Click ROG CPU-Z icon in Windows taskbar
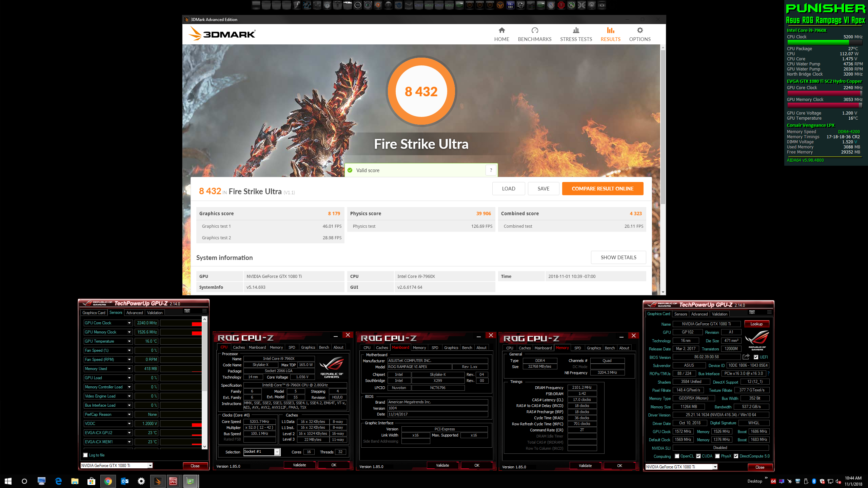This screenshot has height=488, width=868. [173, 481]
